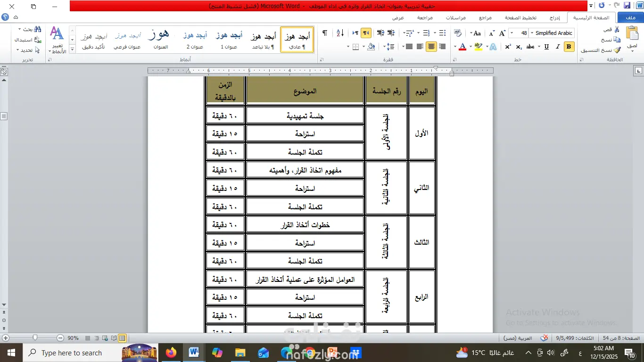Click the line spacing icon
The width and height of the screenshot is (644, 362).
coord(390,47)
